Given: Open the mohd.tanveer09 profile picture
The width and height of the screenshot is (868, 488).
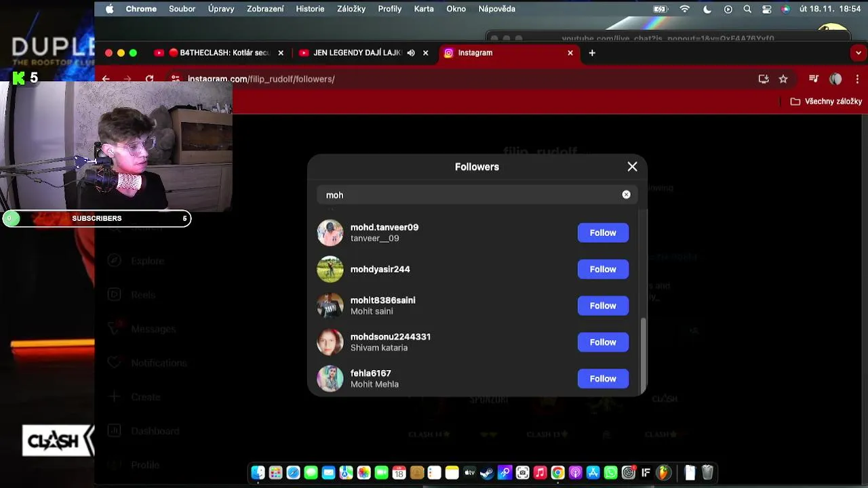Looking at the screenshot, I should click(330, 233).
